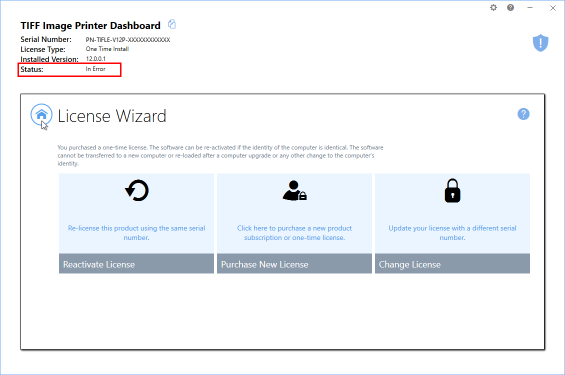Click 'purchase a new product subscription' link
The width and height of the screenshot is (565, 375).
pos(294,233)
